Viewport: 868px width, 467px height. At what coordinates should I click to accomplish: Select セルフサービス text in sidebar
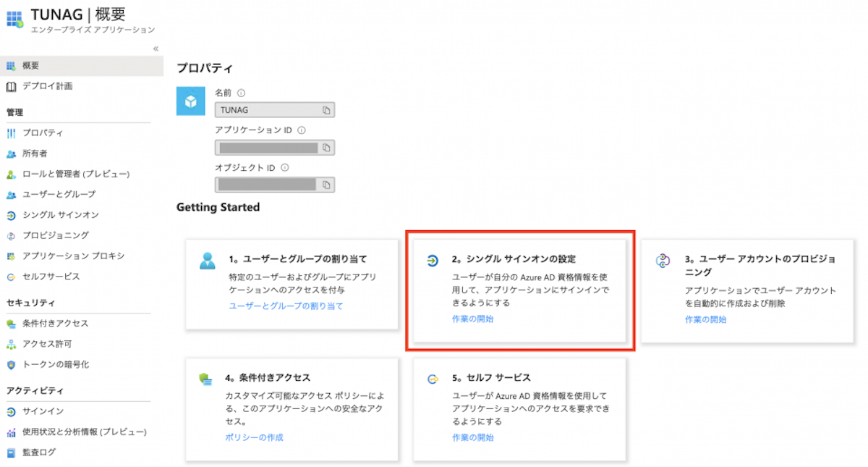tap(51, 276)
